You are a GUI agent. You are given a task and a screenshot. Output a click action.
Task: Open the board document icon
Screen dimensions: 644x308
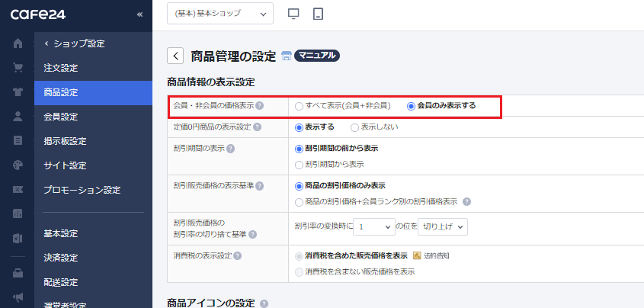point(18,140)
